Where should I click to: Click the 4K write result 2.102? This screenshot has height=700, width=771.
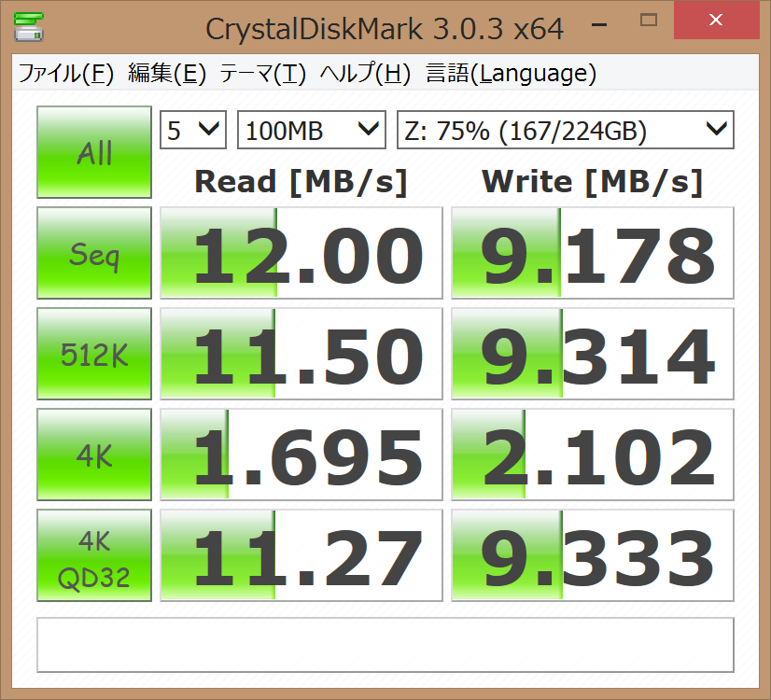(593, 455)
